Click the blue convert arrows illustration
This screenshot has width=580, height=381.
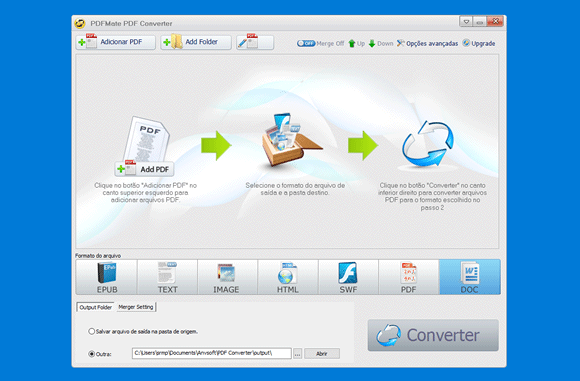coord(428,144)
